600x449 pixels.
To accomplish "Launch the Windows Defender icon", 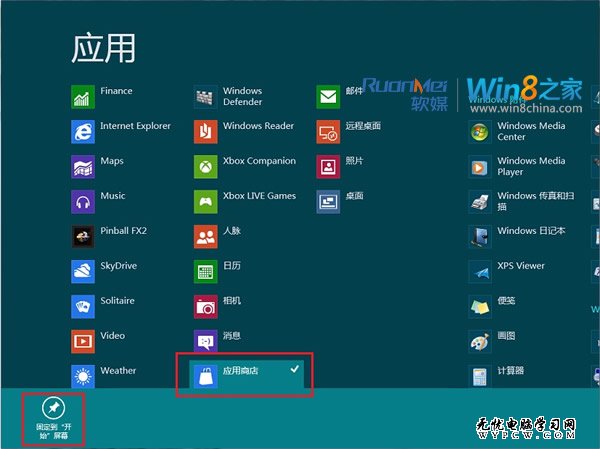I will [x=205, y=97].
